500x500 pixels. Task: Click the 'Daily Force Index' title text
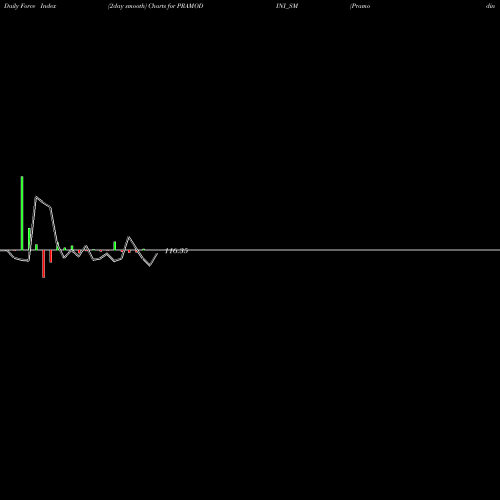pyautogui.click(x=30, y=6)
